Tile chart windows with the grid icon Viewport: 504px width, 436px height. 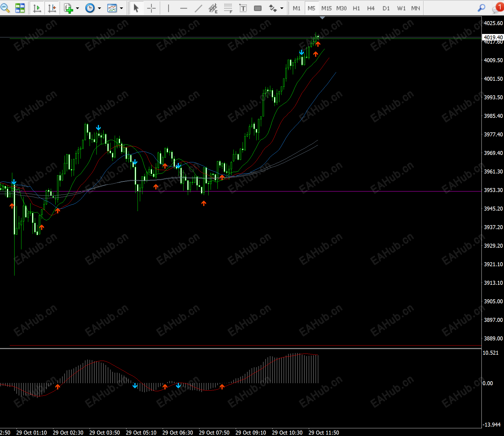[x=20, y=8]
